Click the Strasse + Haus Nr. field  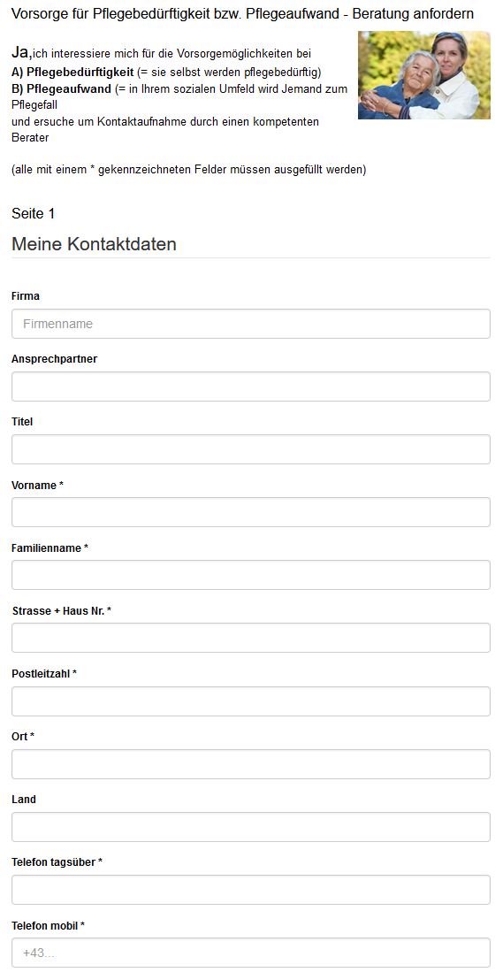click(250, 638)
